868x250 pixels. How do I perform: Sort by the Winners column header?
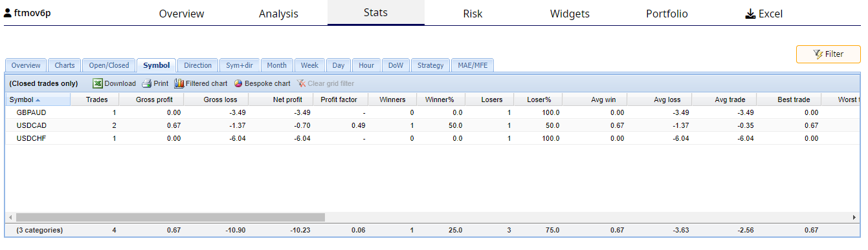[x=392, y=99]
